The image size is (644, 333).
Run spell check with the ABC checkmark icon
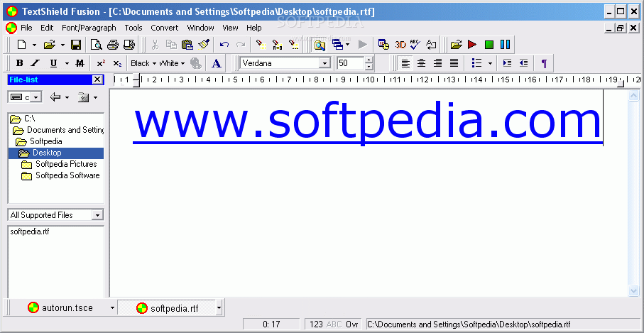pyautogui.click(x=415, y=44)
